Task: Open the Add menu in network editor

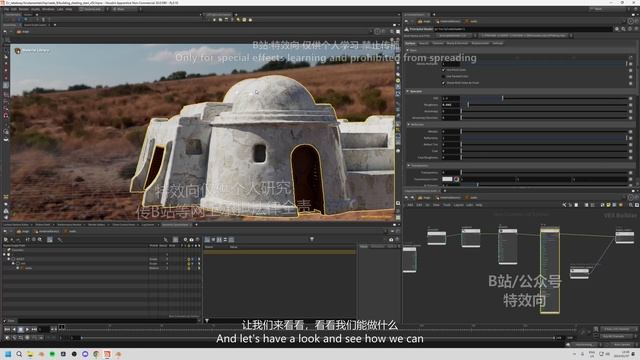Action: click(x=410, y=205)
